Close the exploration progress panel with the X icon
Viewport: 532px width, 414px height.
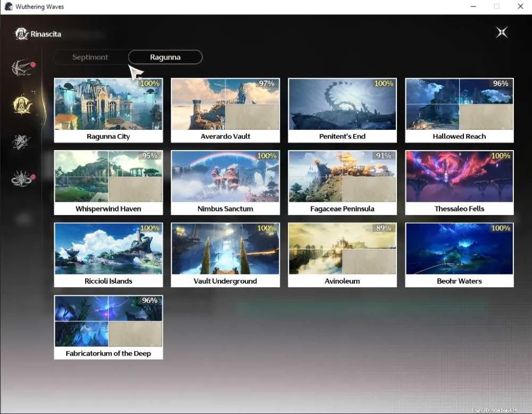[502, 32]
